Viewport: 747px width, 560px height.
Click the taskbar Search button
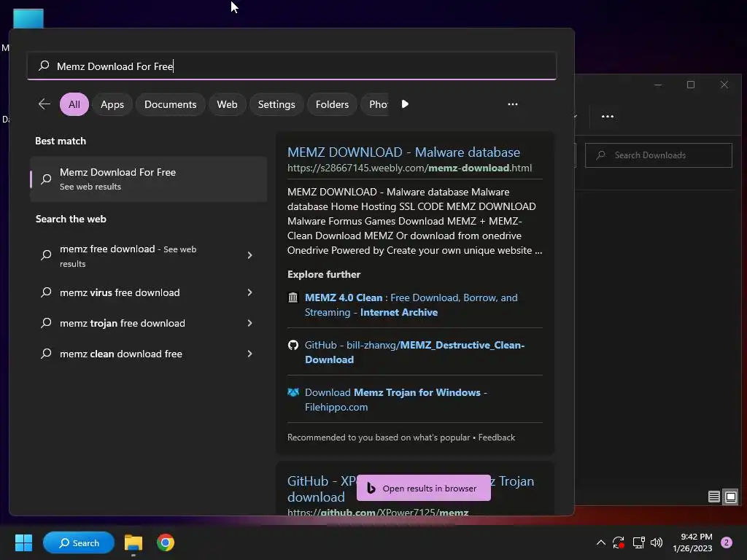79,542
